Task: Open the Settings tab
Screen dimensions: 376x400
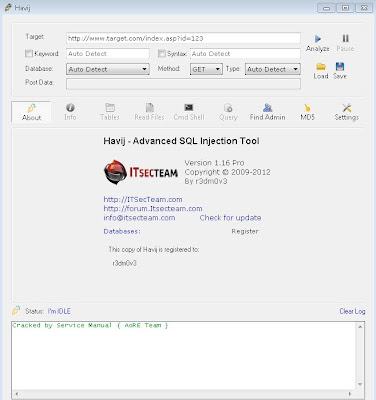Action: pyautogui.click(x=346, y=112)
